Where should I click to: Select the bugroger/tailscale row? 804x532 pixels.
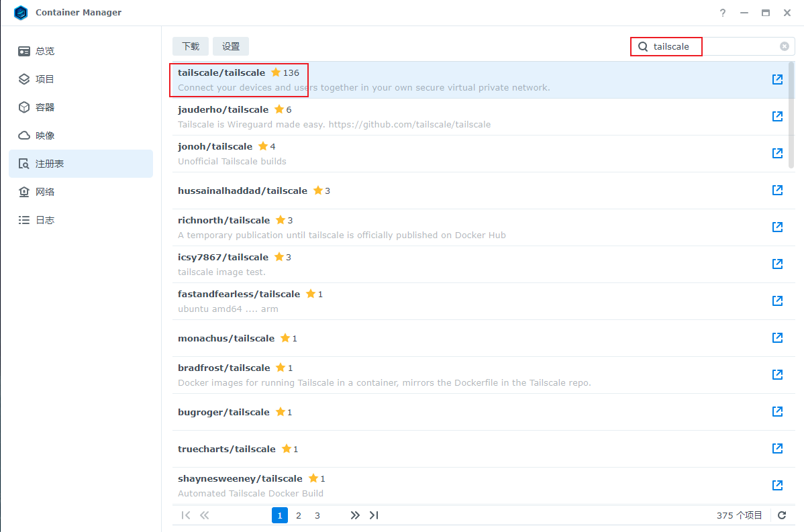[x=483, y=412]
